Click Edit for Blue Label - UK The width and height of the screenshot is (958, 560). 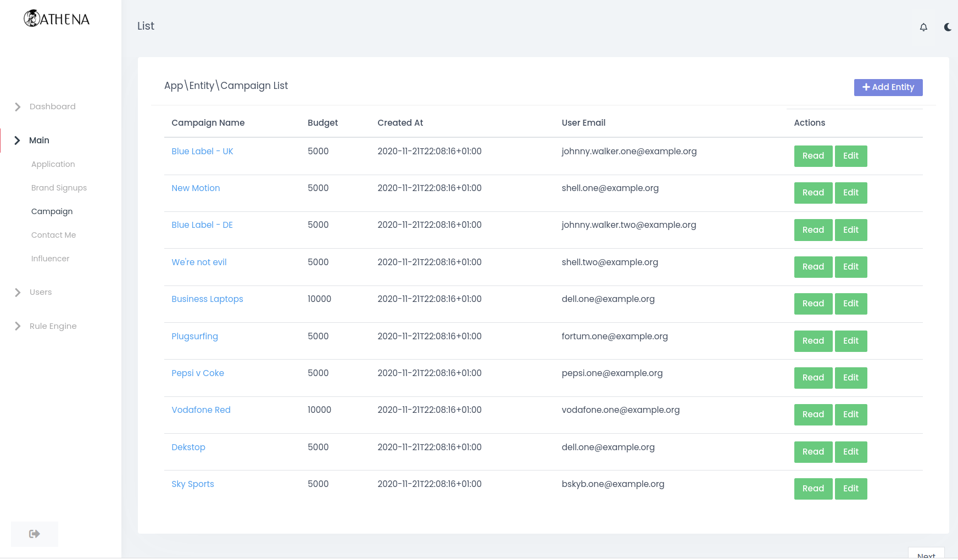(x=851, y=156)
